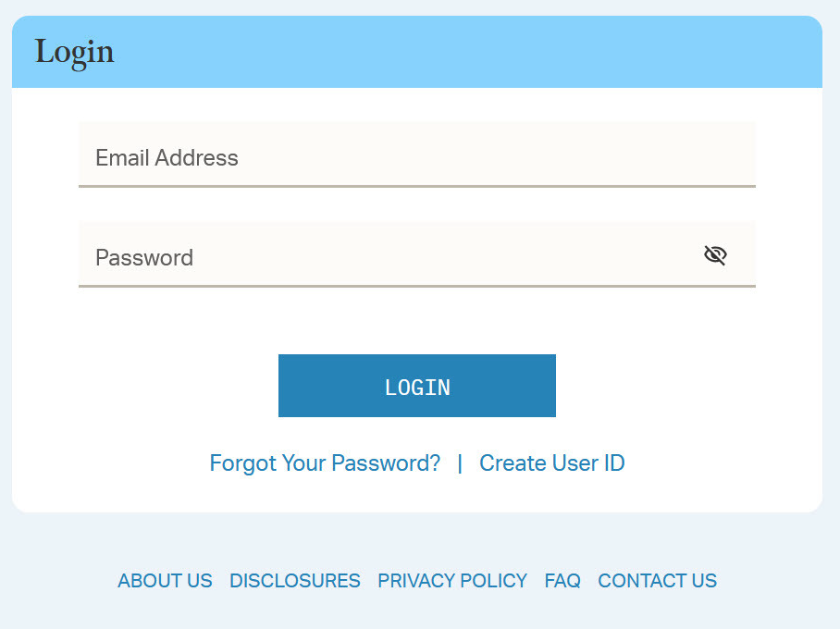Open the Forgot Your Password? link
This screenshot has width=840, height=629.
[325, 462]
